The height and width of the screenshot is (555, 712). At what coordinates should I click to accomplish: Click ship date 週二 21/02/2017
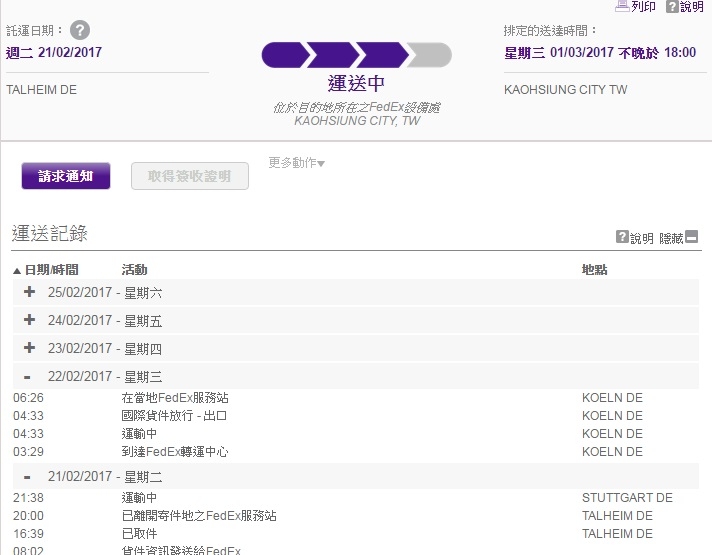pyautogui.click(x=54, y=53)
